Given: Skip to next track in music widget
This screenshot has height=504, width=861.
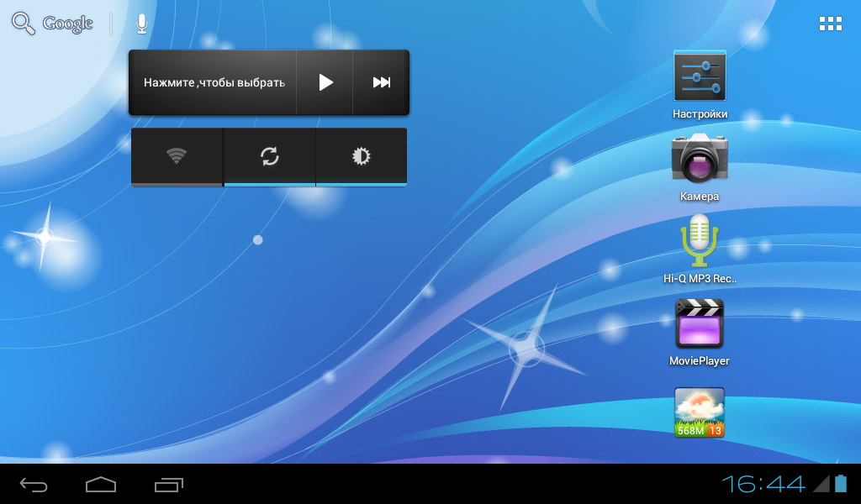Looking at the screenshot, I should 382,82.
